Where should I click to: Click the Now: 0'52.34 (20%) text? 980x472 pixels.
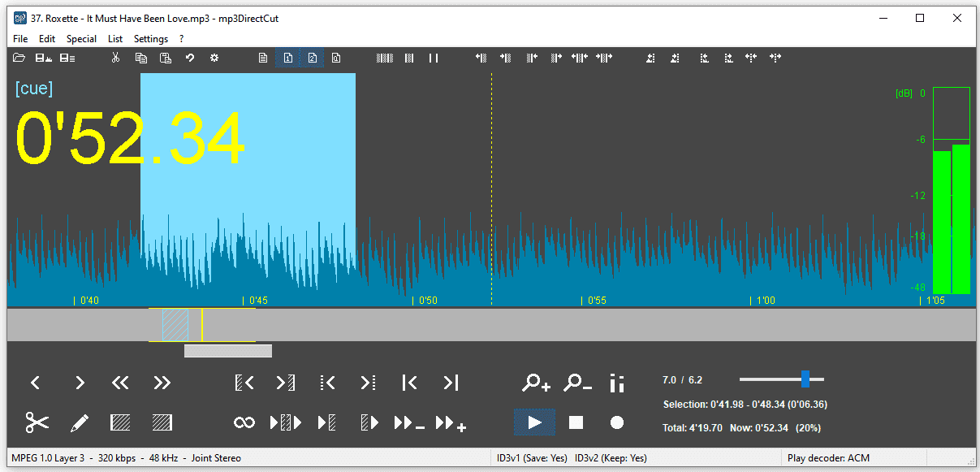777,427
